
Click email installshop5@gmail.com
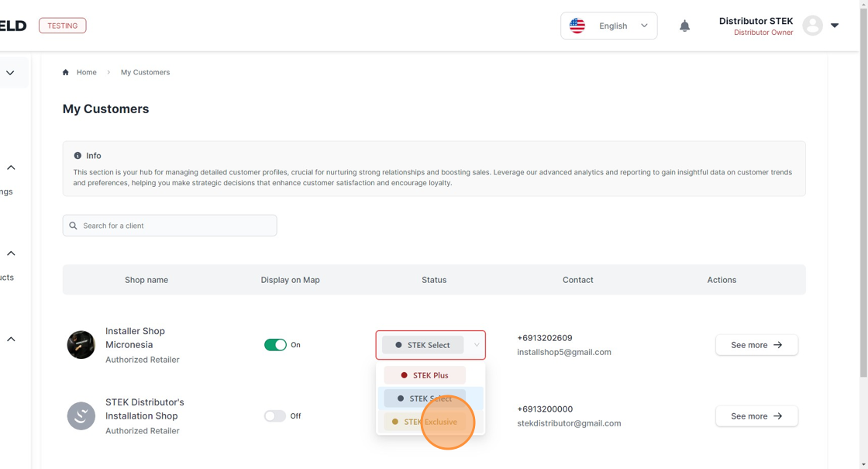click(x=564, y=352)
